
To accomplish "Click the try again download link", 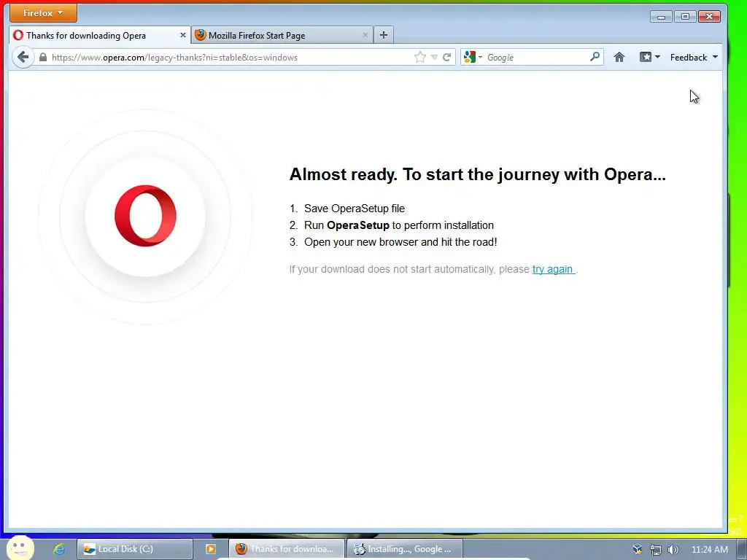I will point(554,269).
